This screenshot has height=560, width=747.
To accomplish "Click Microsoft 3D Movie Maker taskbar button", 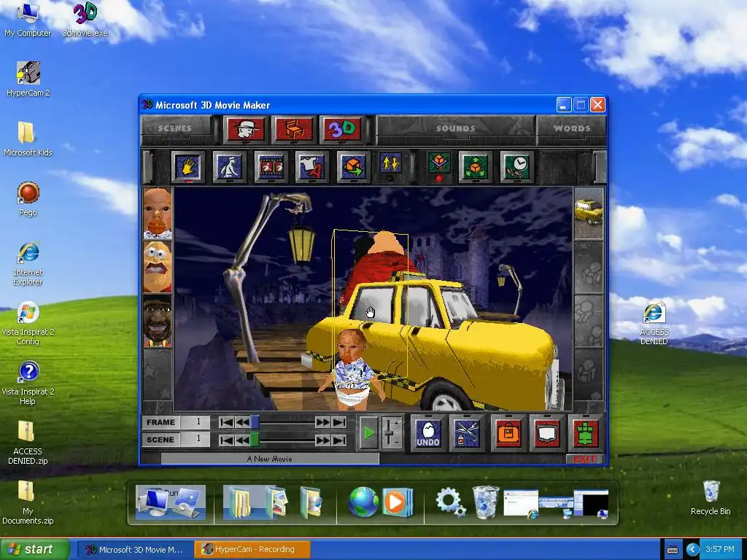I will (135, 550).
